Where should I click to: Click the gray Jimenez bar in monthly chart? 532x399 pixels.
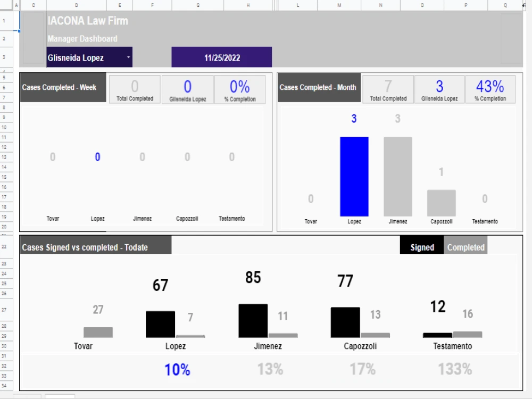[398, 176]
